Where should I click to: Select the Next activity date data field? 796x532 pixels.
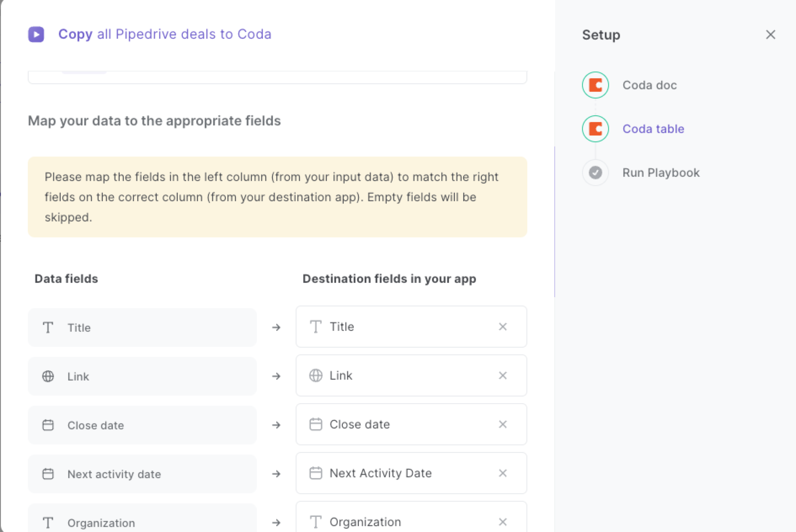click(x=142, y=474)
